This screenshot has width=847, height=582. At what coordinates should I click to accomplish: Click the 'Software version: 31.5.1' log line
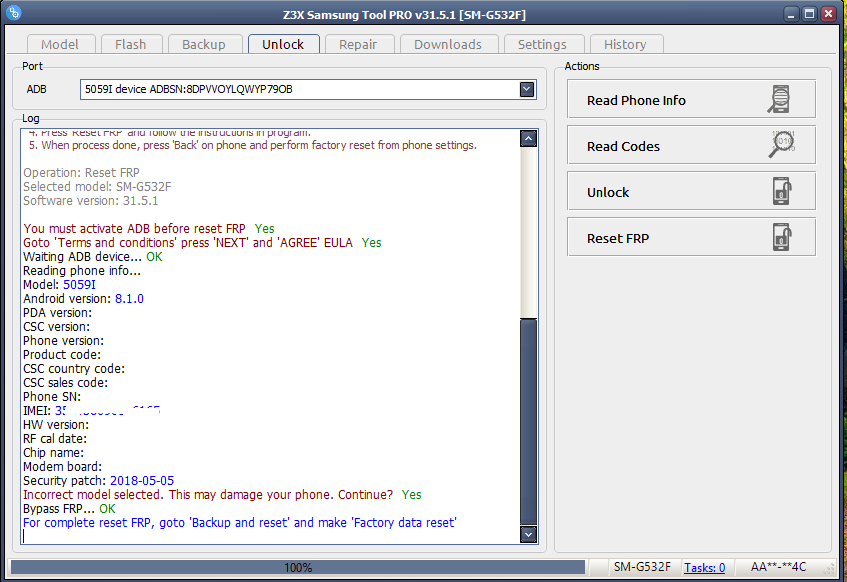click(91, 200)
